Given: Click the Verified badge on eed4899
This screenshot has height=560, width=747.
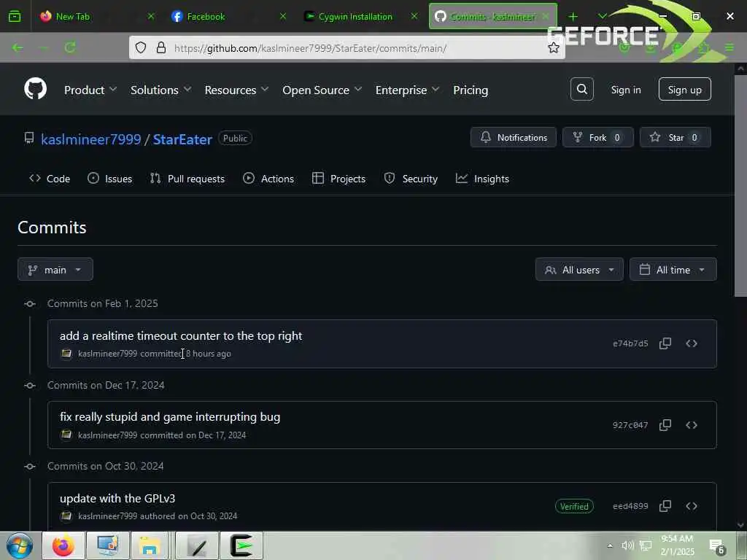Looking at the screenshot, I should [x=574, y=506].
